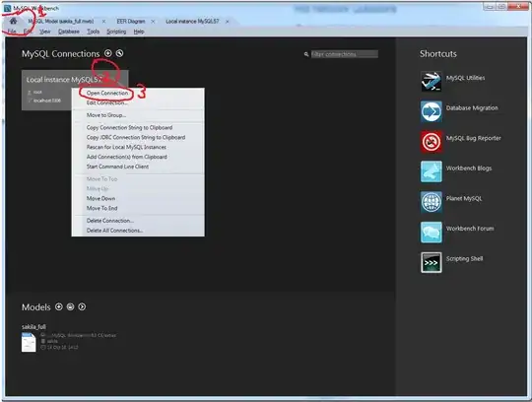The width and height of the screenshot is (532, 402).
Task: Expand the Models more options arrow icon
Action: click(x=82, y=306)
